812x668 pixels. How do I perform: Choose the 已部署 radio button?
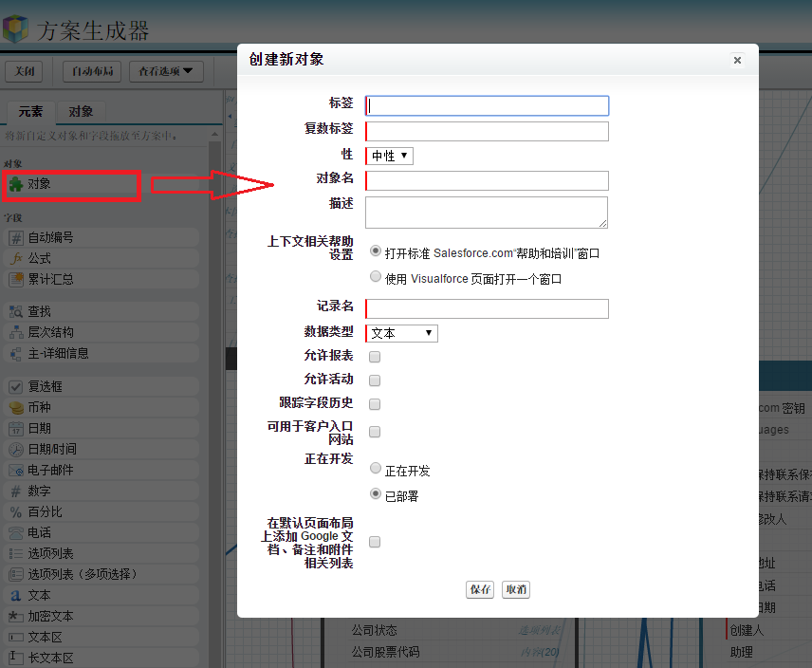tap(376, 493)
